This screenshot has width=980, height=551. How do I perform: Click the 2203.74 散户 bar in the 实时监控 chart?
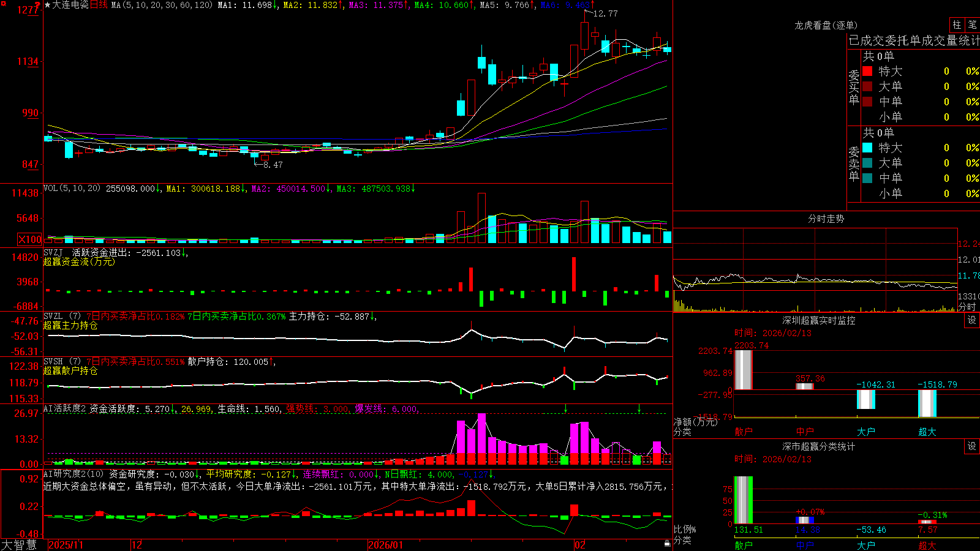[744, 369]
